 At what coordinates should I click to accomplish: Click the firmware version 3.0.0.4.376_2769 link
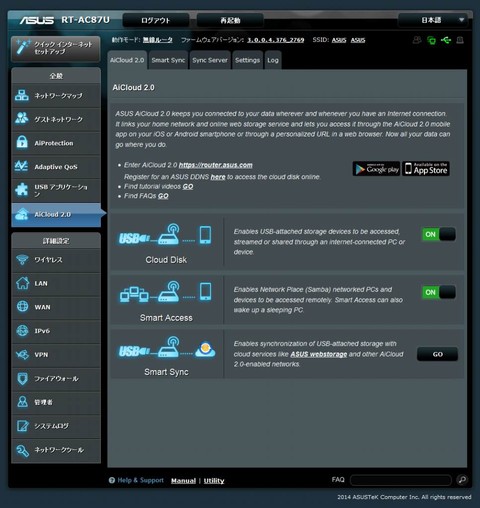tap(275, 40)
